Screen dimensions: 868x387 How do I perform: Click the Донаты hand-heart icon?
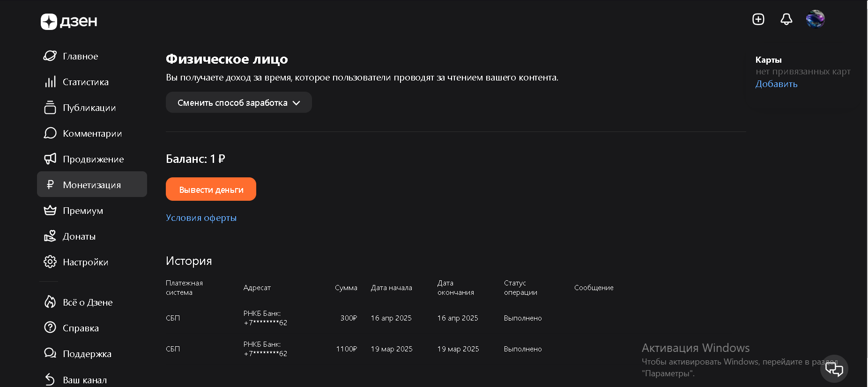pos(50,236)
